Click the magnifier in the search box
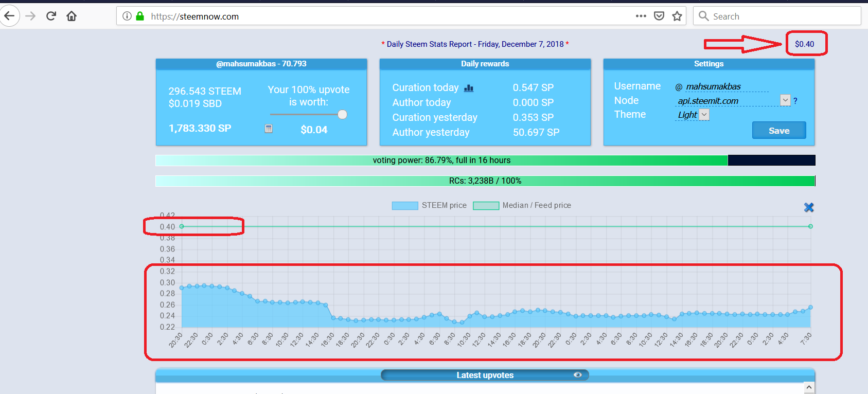The height and width of the screenshot is (394, 868). click(703, 16)
